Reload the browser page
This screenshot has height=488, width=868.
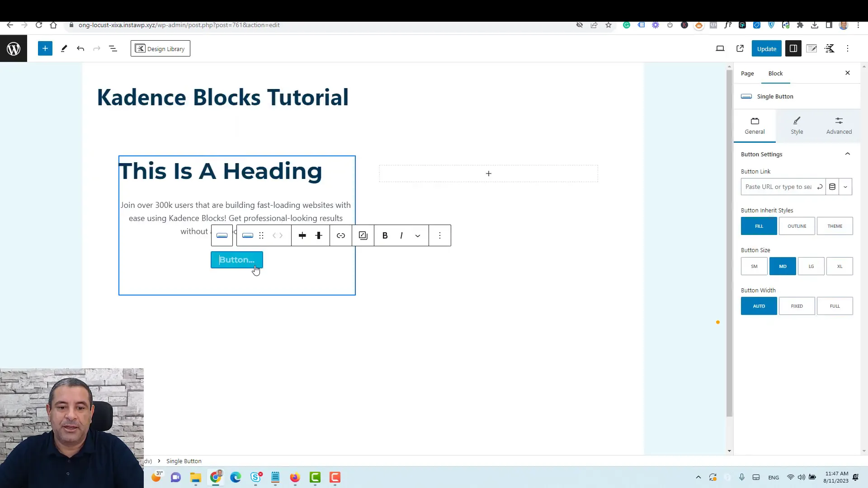point(39,25)
